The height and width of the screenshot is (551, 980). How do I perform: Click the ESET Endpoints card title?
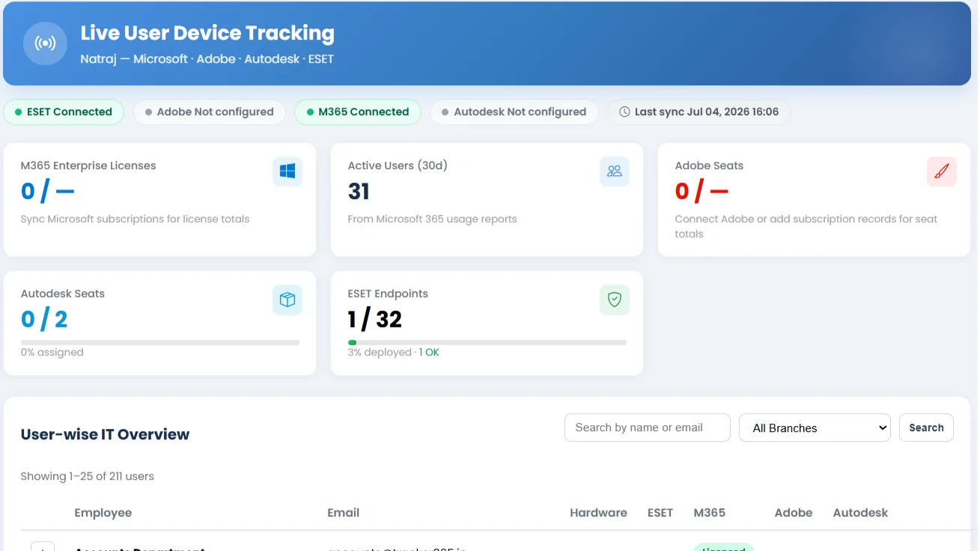click(388, 293)
